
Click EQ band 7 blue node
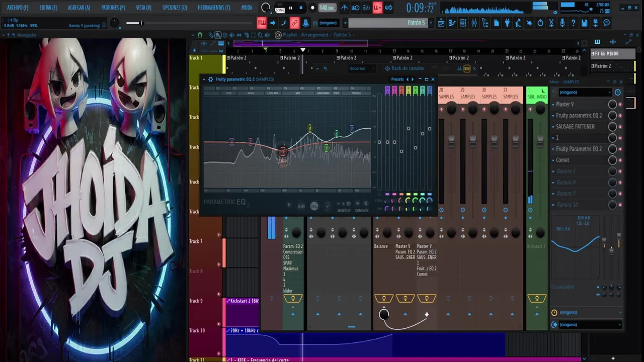[352, 128]
